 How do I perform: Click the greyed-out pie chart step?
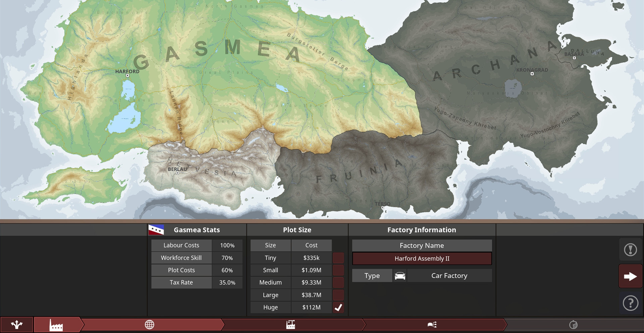coord(573,325)
